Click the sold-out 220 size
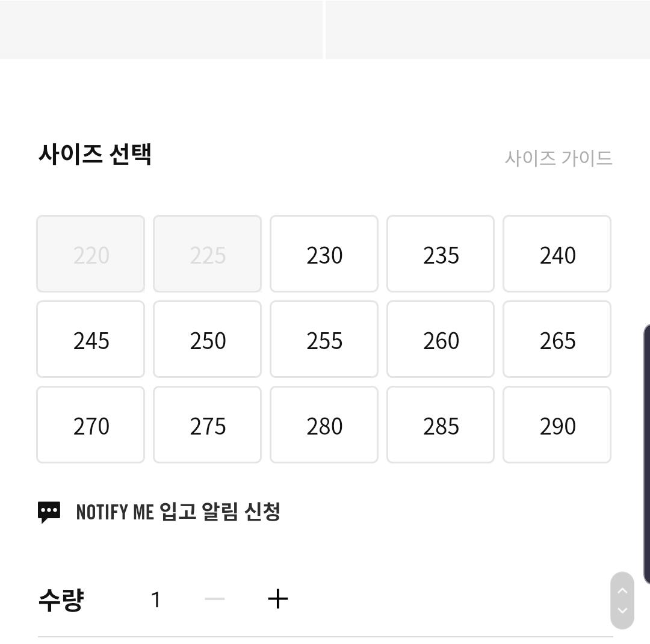The height and width of the screenshot is (644, 650). coord(91,254)
